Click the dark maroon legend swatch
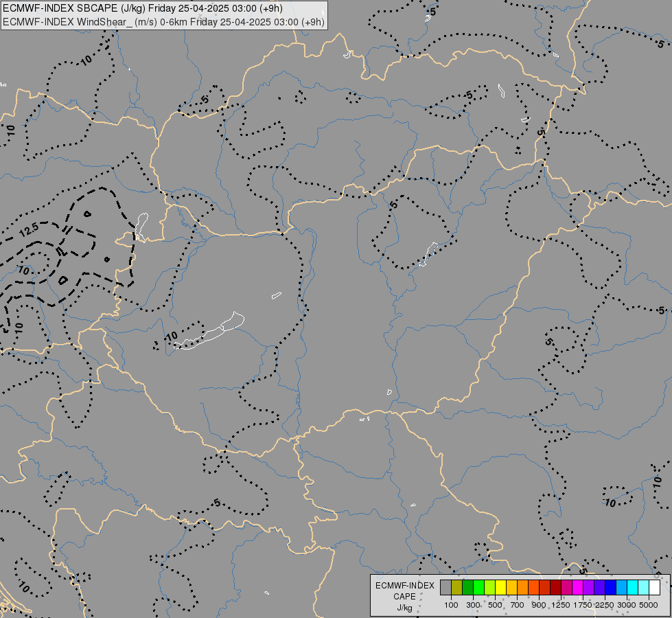Image resolution: width=672 pixels, height=618 pixels. 555,588
